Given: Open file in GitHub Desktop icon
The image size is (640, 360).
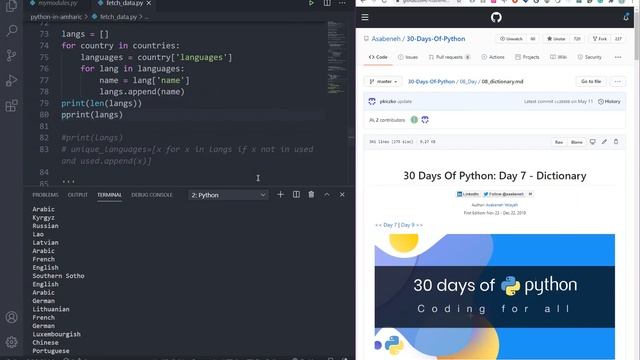Looking at the screenshot, I should (593, 142).
